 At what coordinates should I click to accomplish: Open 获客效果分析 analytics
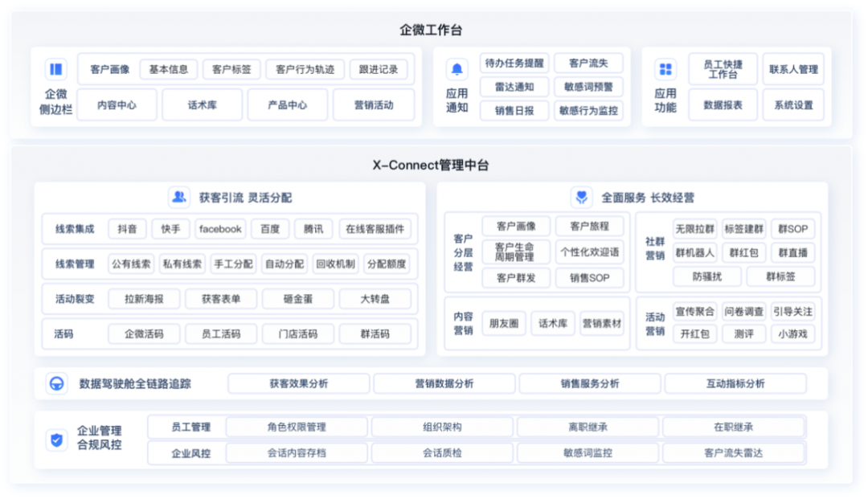[298, 383]
